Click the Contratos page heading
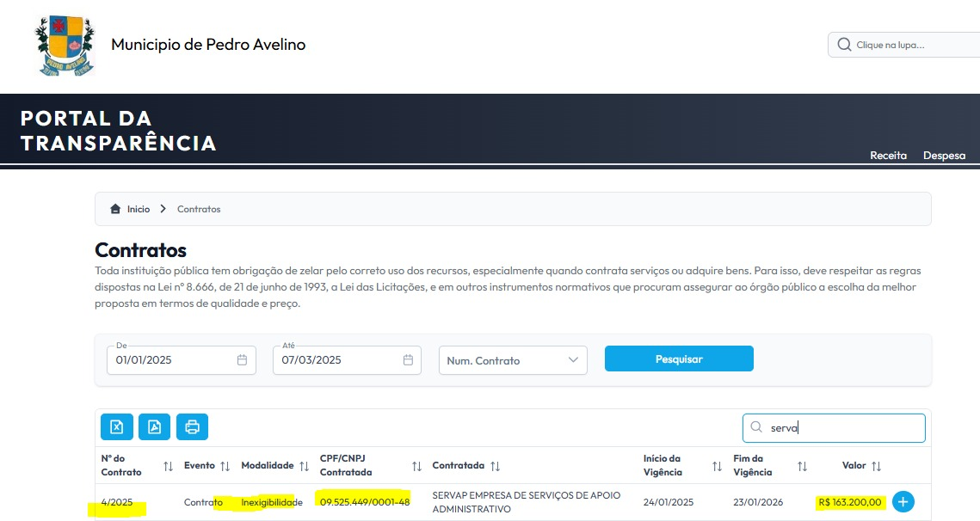This screenshot has height=521, width=980. point(140,250)
